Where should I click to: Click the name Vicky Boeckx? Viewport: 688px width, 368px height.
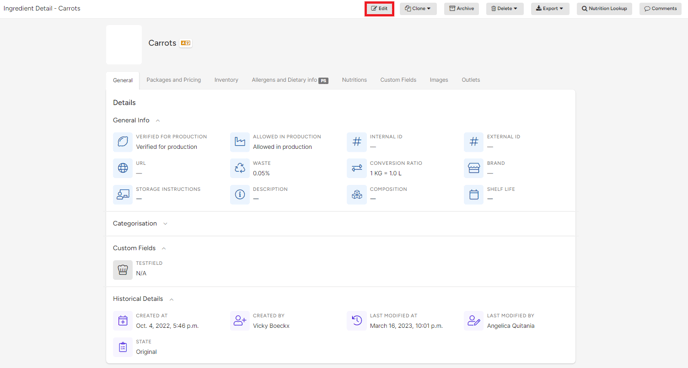tap(271, 326)
